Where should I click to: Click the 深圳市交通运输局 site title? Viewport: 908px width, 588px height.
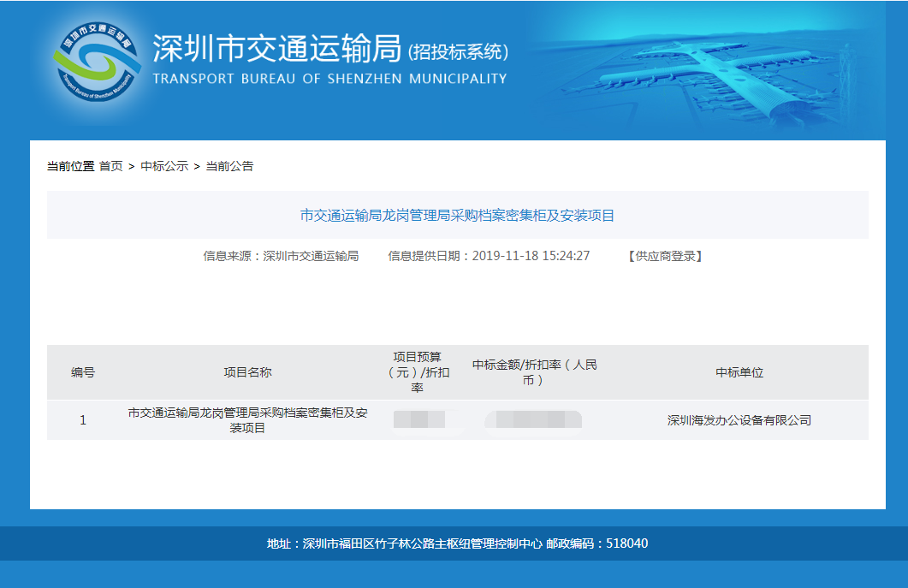point(276,50)
